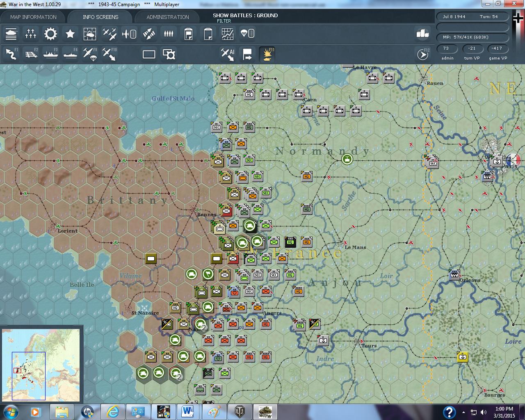The width and height of the screenshot is (525, 420).
Task: Click the Rennes city label
Action: [206, 215]
